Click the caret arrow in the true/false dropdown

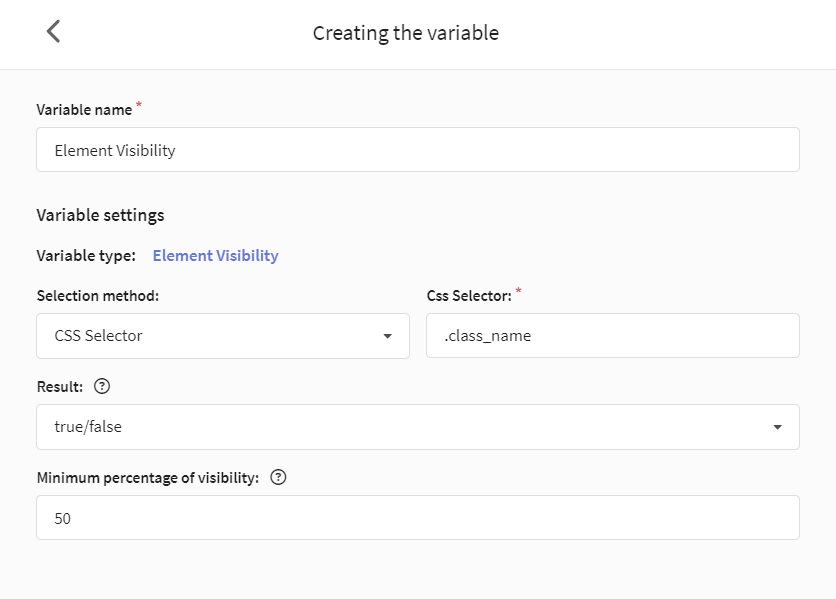point(777,427)
